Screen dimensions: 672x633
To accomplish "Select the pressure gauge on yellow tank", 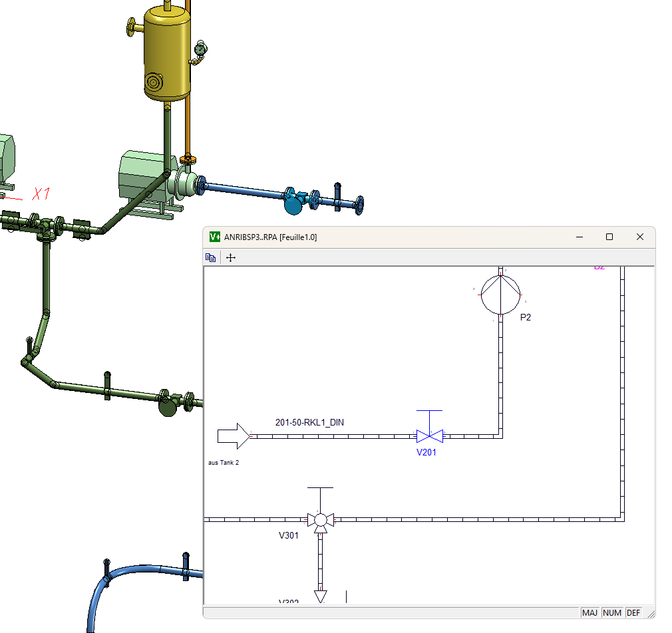I will (x=200, y=49).
